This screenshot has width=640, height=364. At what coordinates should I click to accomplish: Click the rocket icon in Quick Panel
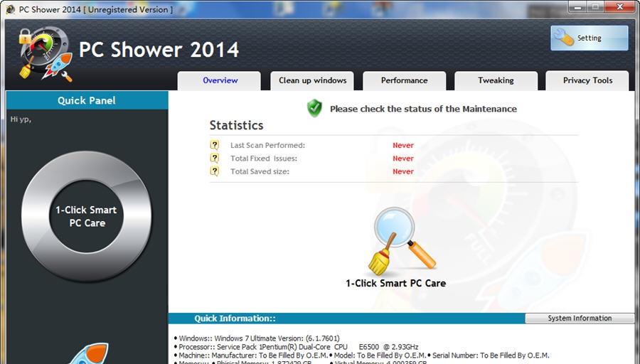coord(87,353)
